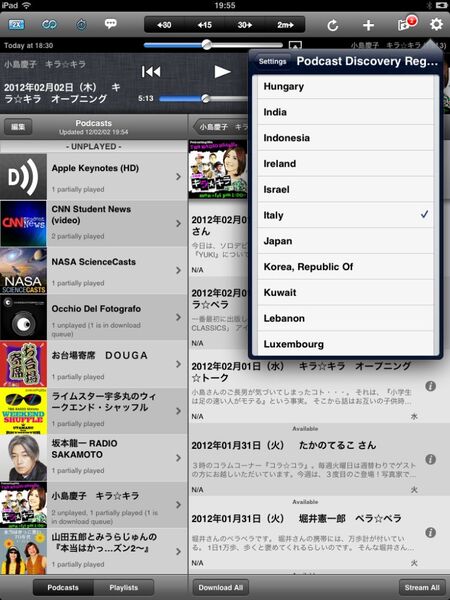The image size is (450, 600).
Task: Select Hungary as discovery region
Action: point(346,86)
